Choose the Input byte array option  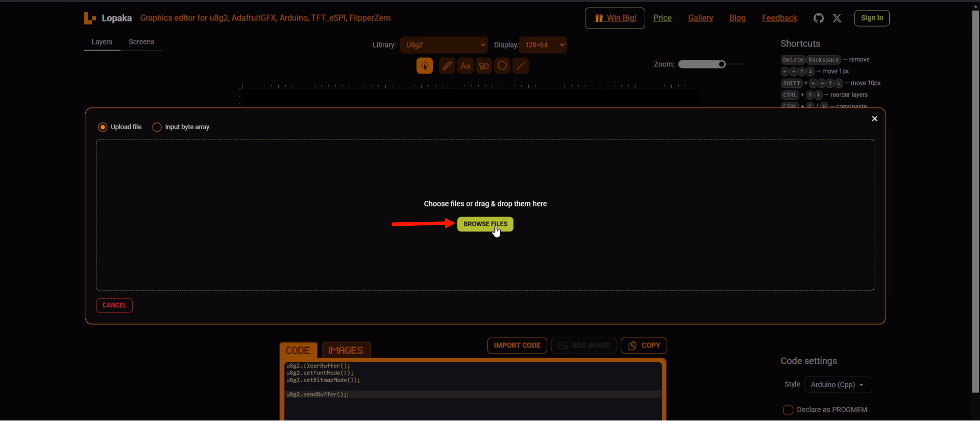coord(157,127)
